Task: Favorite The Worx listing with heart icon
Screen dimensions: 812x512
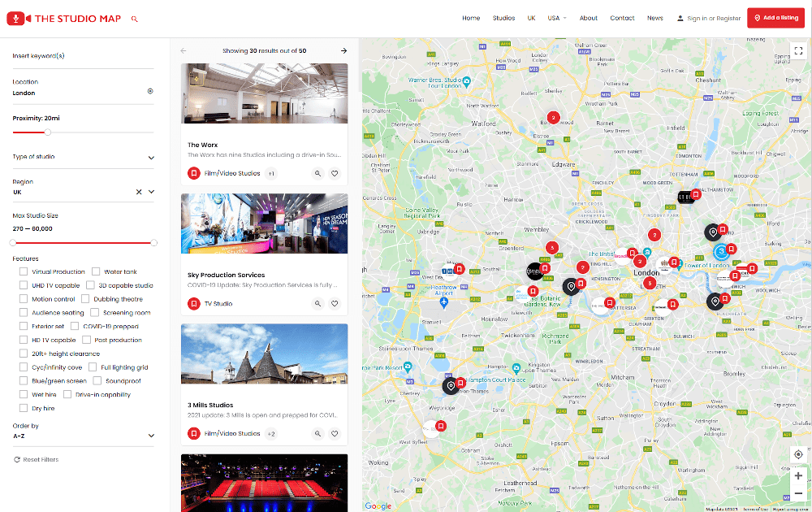Action: (x=335, y=174)
